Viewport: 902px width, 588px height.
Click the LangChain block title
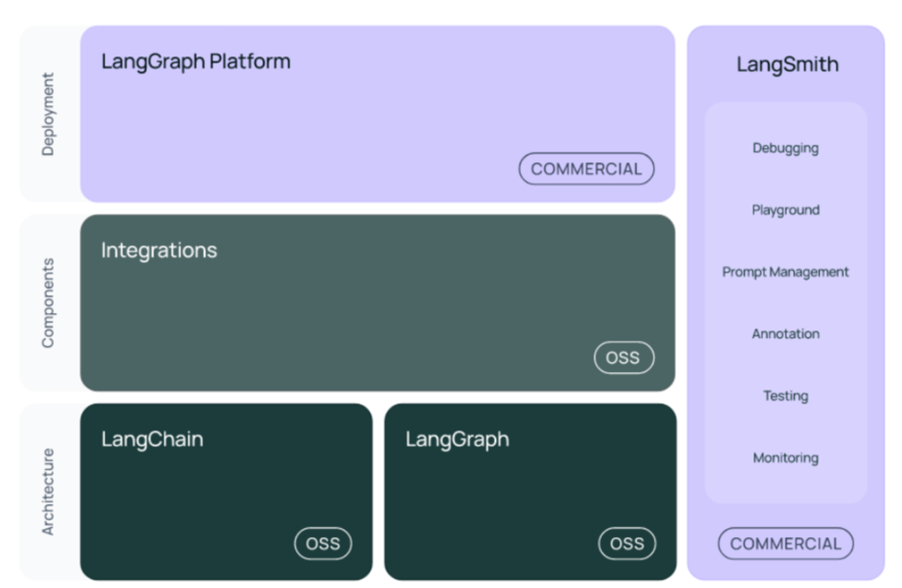pos(152,439)
